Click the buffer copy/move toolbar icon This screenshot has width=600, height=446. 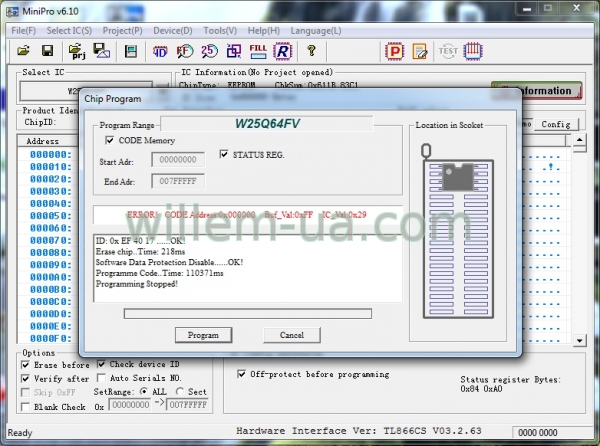234,51
